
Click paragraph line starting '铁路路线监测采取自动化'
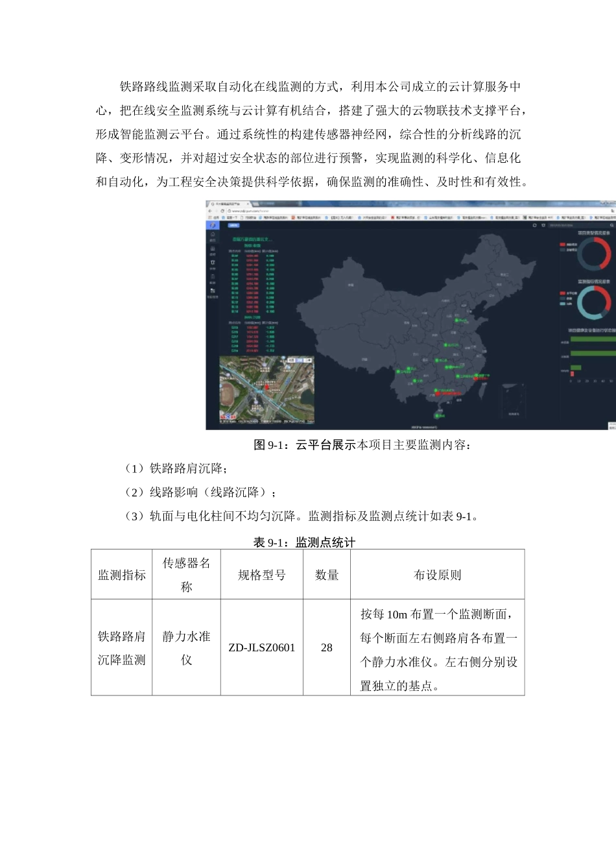tap(320, 87)
